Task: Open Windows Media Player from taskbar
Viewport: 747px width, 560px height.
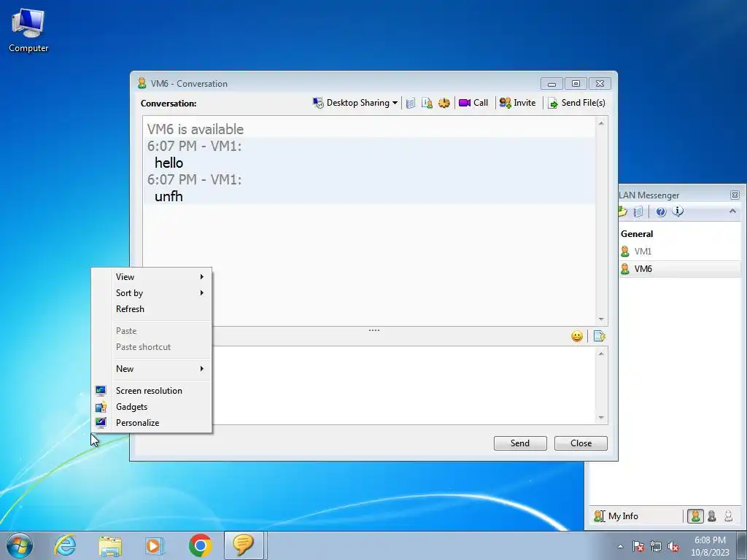Action: 155,545
